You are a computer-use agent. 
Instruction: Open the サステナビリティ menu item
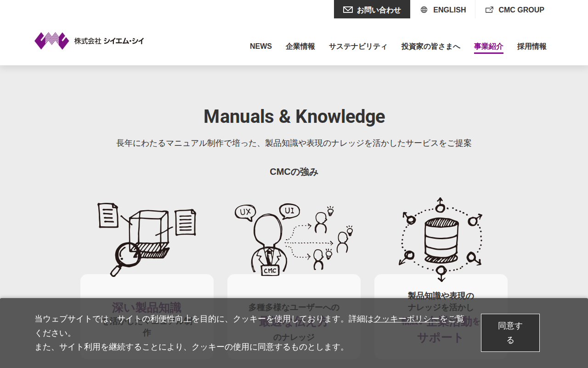pyautogui.click(x=358, y=46)
